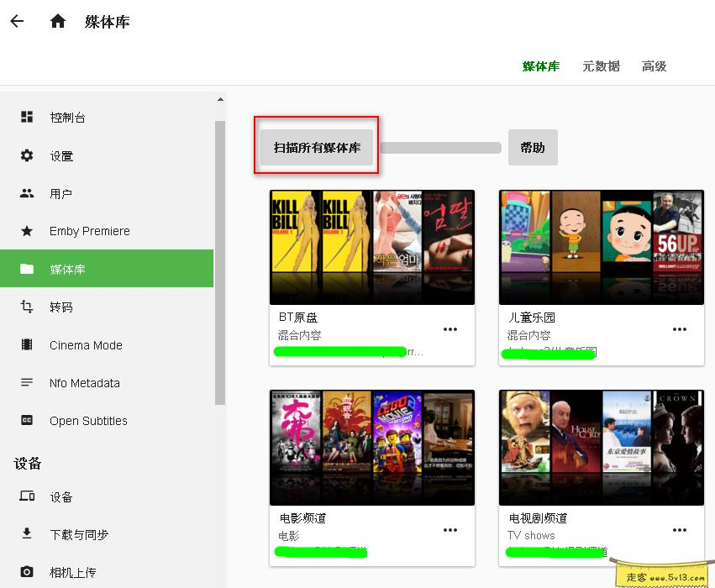Click the scan progress bar
The image size is (715, 588).
point(444,146)
